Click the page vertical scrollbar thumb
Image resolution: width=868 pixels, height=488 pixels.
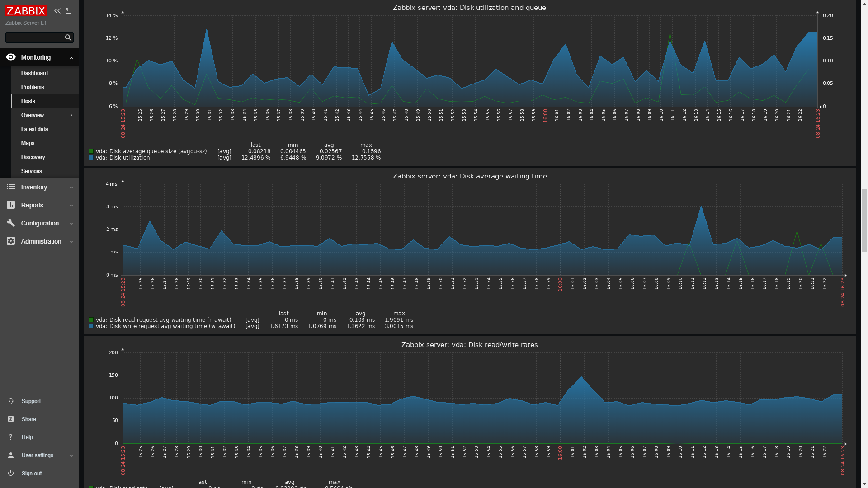[864, 221]
